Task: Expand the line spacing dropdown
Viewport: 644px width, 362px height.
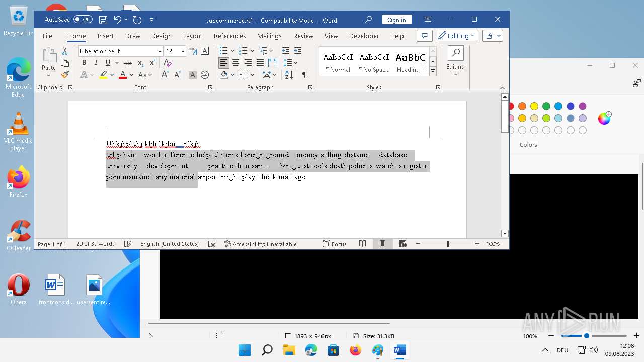Action: (x=296, y=63)
